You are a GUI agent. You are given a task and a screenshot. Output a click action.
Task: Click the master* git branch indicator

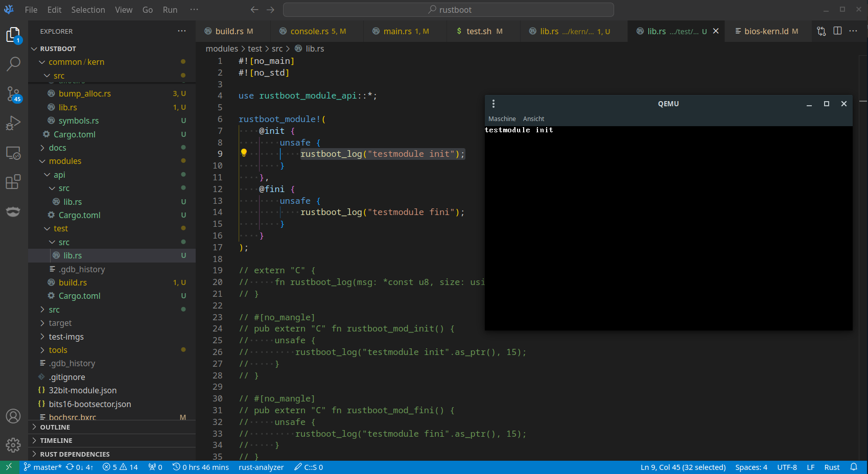click(x=42, y=467)
